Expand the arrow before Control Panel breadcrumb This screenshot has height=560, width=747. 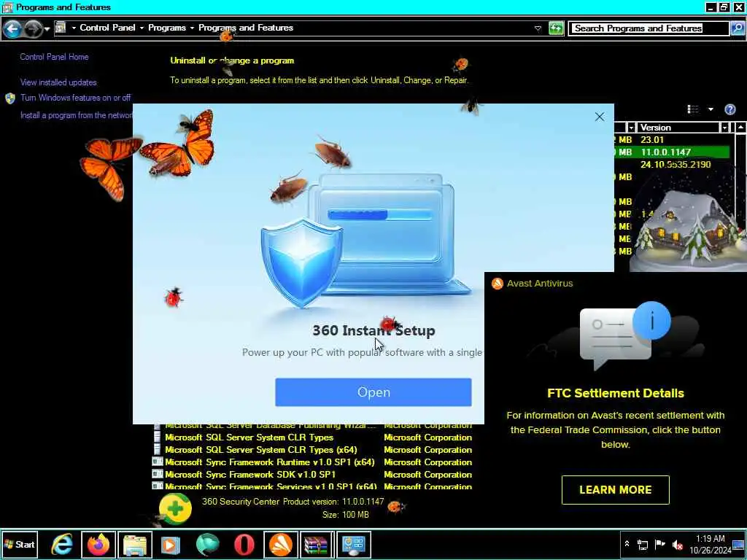pyautogui.click(x=74, y=28)
